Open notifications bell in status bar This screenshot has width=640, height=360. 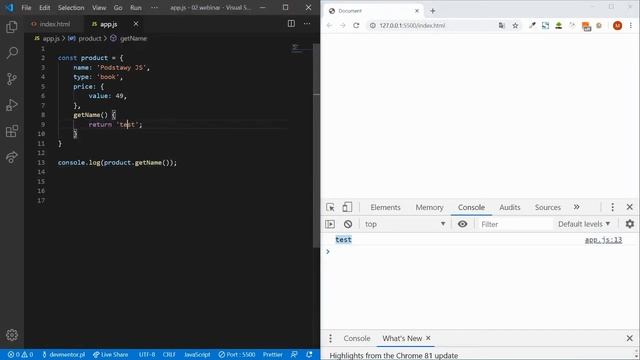(x=309, y=354)
